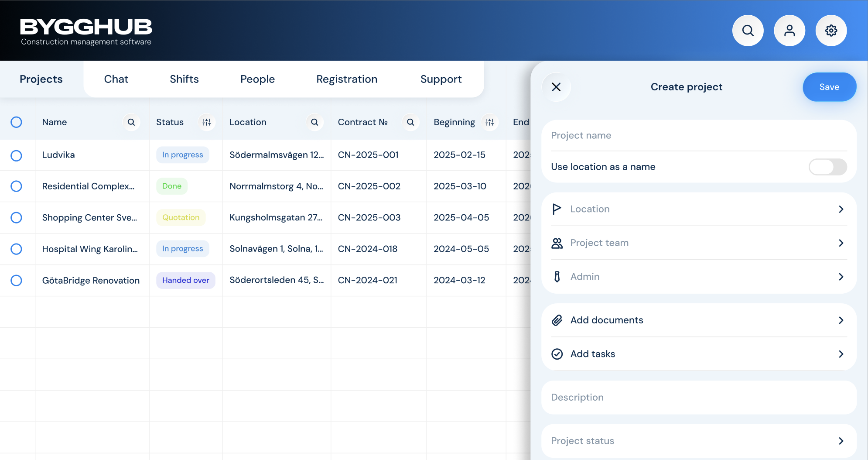Search by Contract № column icon
The image size is (868, 460).
click(410, 122)
